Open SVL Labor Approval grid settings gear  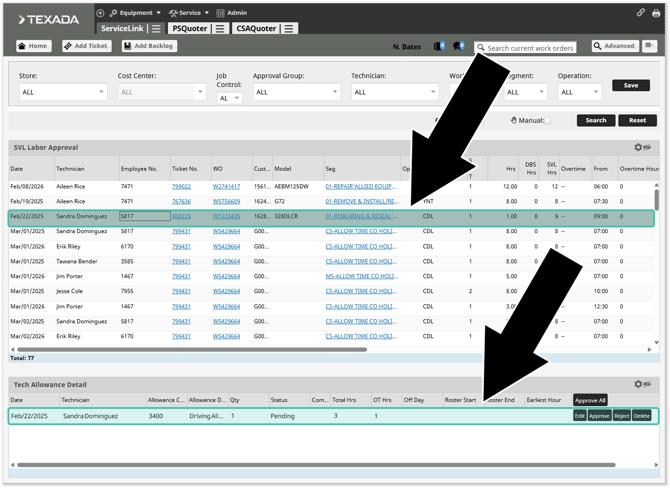click(639, 147)
